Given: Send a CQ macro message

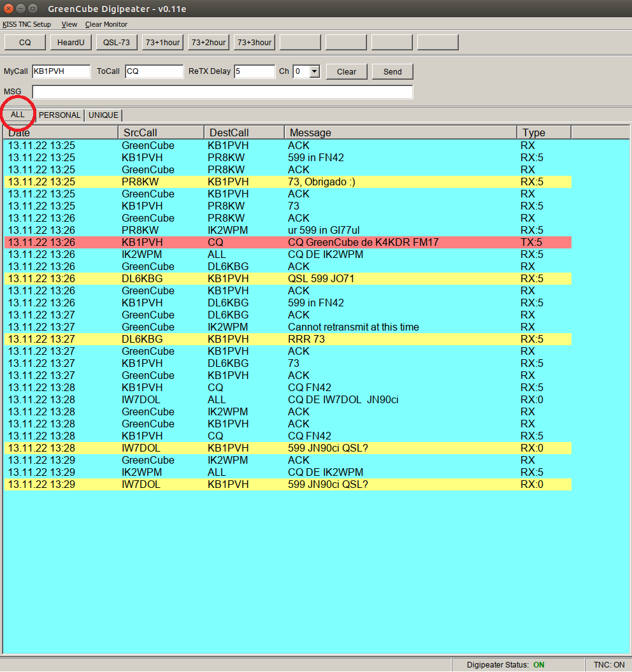Looking at the screenshot, I should coord(25,43).
